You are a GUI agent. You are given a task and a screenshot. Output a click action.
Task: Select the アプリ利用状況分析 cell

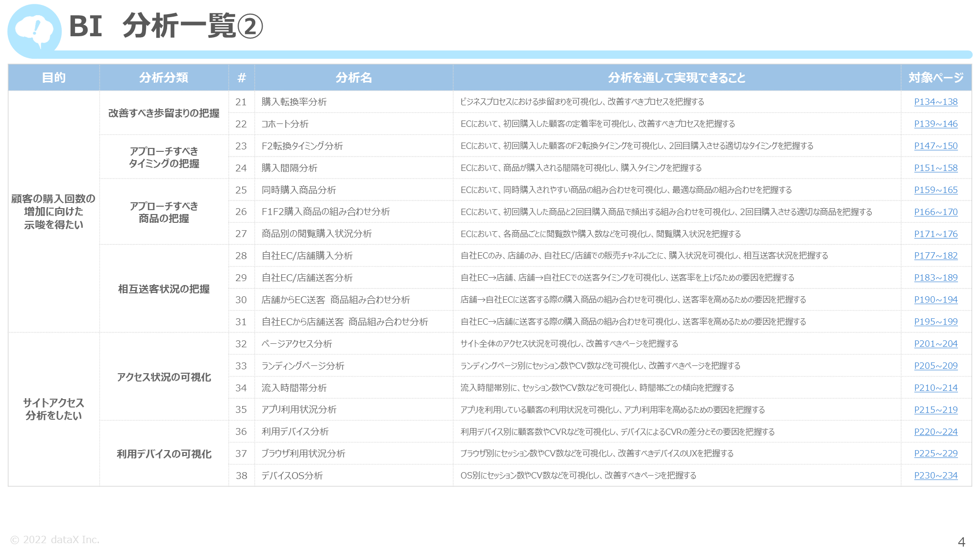point(354,409)
